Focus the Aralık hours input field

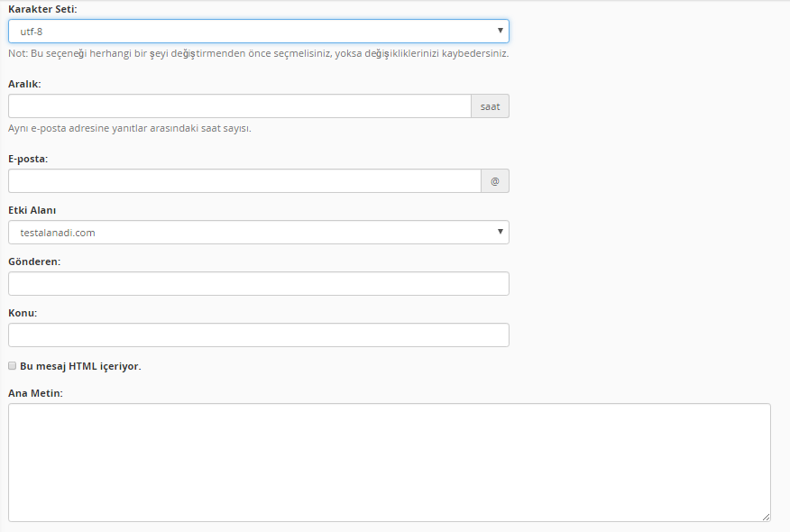239,106
